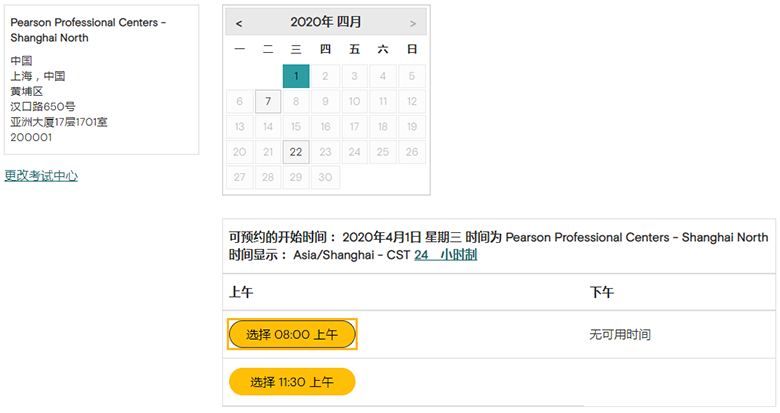This screenshot has height=413, width=780.
Task: Select April 22 in calendar
Action: pyautogui.click(x=297, y=152)
